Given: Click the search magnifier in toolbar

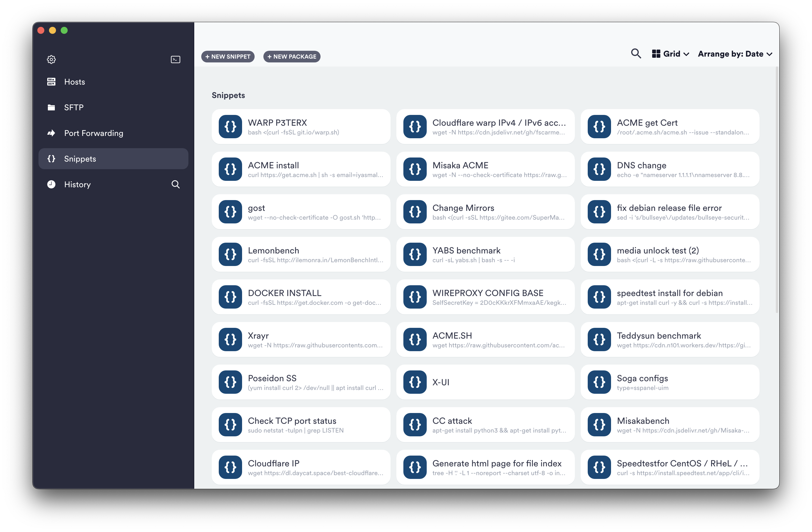Looking at the screenshot, I should pos(636,54).
